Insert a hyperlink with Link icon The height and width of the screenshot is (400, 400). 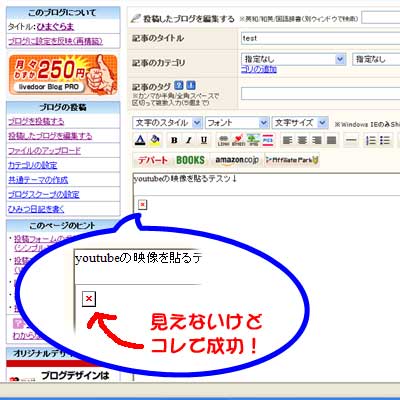(223, 140)
